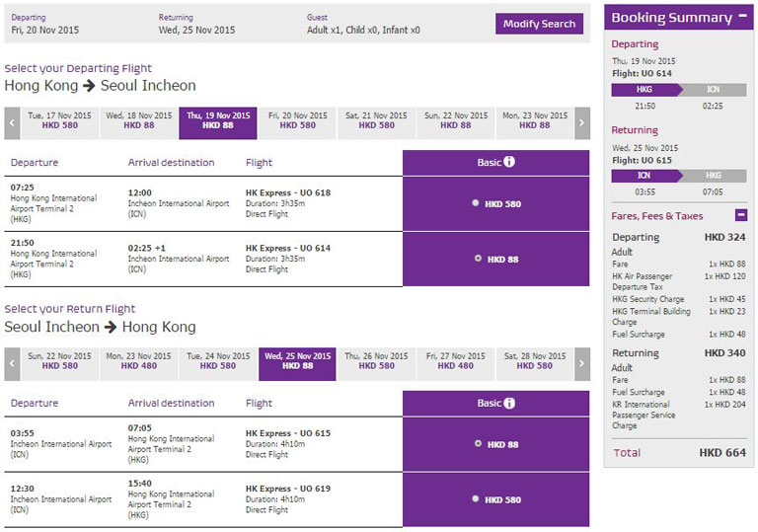Select Wed, 18 Nov 2015 departing date tab
Image resolution: width=758 pixels, height=532 pixels.
tap(138, 120)
